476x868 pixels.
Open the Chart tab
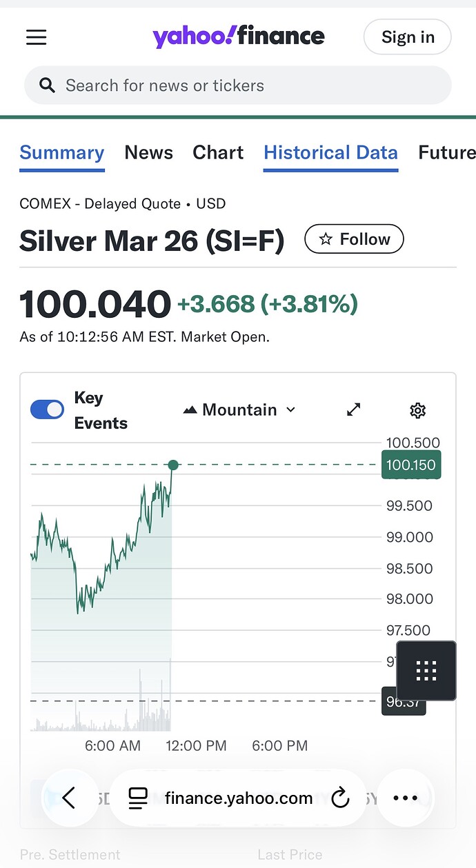[x=218, y=152]
